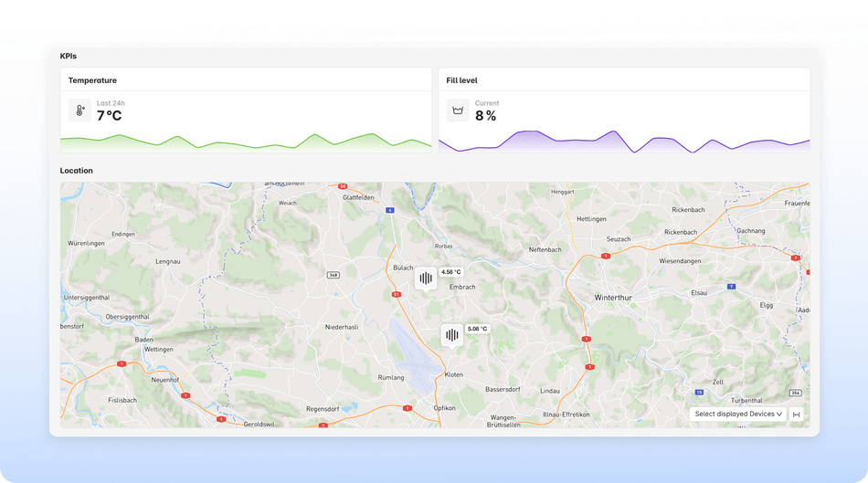This screenshot has height=483, width=868.
Task: Click the route 348 road shield
Action: pos(334,274)
